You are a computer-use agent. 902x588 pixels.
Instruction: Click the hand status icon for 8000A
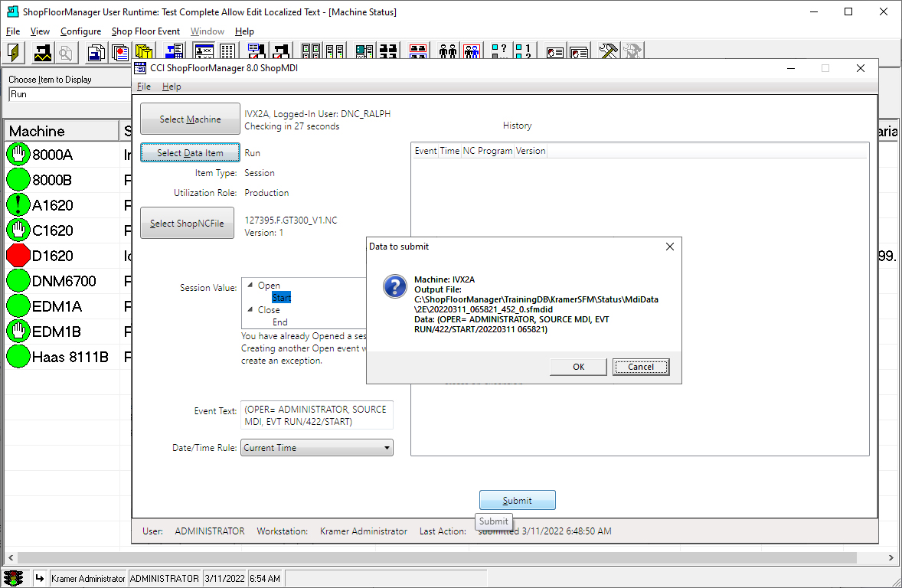point(18,154)
